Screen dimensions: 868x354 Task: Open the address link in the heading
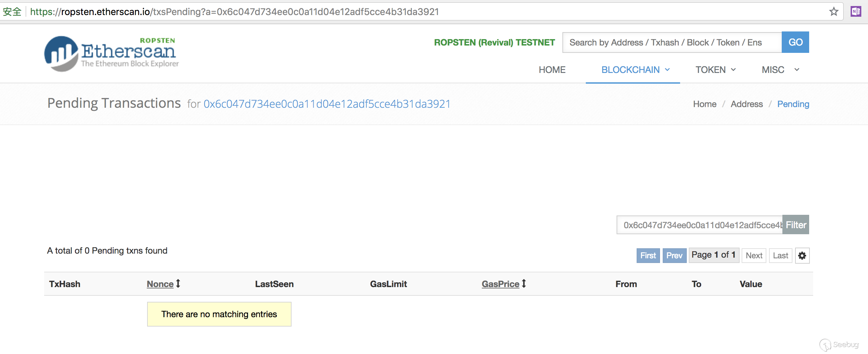tap(327, 104)
